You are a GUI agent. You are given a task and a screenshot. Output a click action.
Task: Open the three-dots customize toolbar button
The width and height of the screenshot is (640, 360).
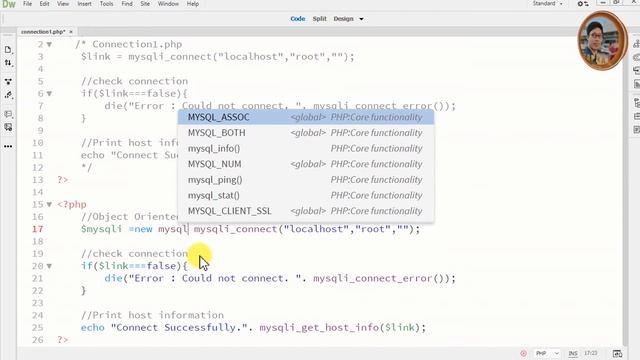8,146
